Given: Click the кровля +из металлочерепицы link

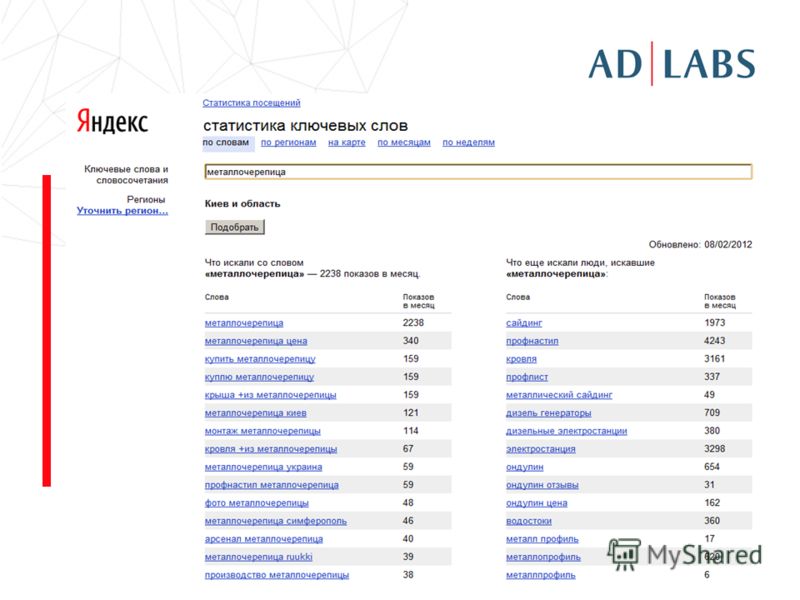Looking at the screenshot, I should 271,449.
